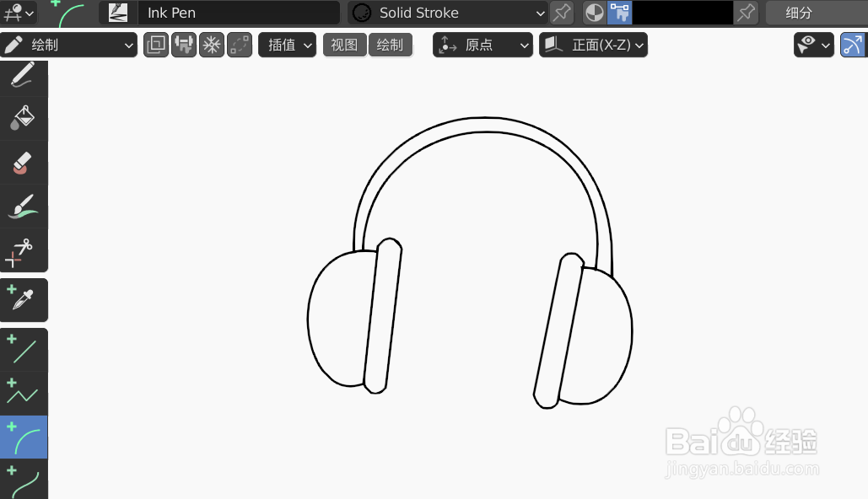Viewport: 868px width, 499px height.
Task: Select the Erase tool
Action: [x=24, y=162]
